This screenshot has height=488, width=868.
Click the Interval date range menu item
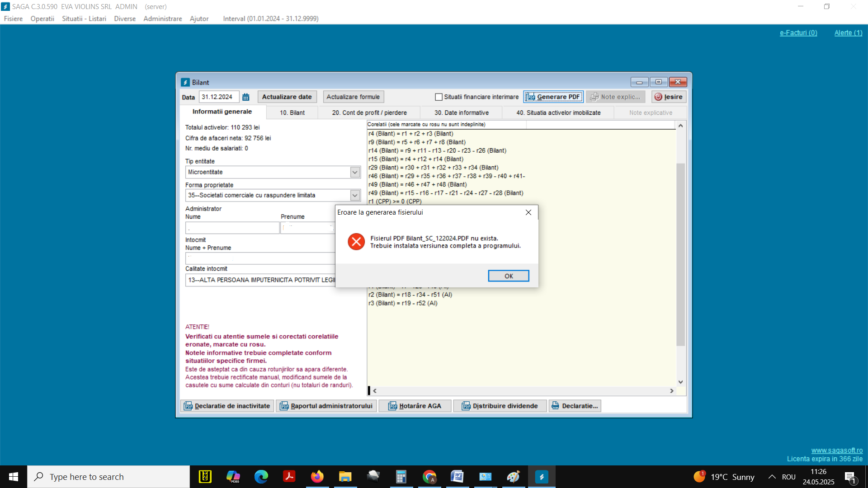271,19
